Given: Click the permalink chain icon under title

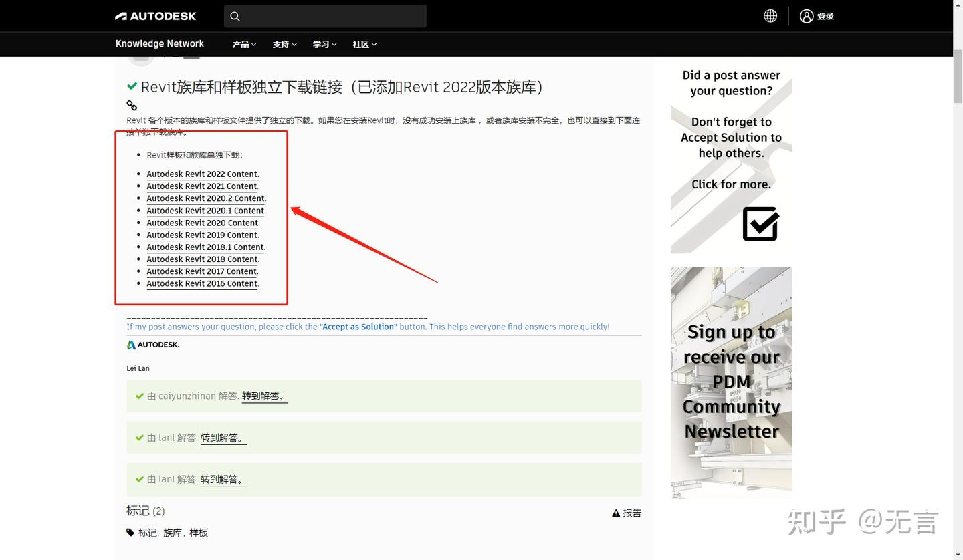Looking at the screenshot, I should (x=132, y=105).
